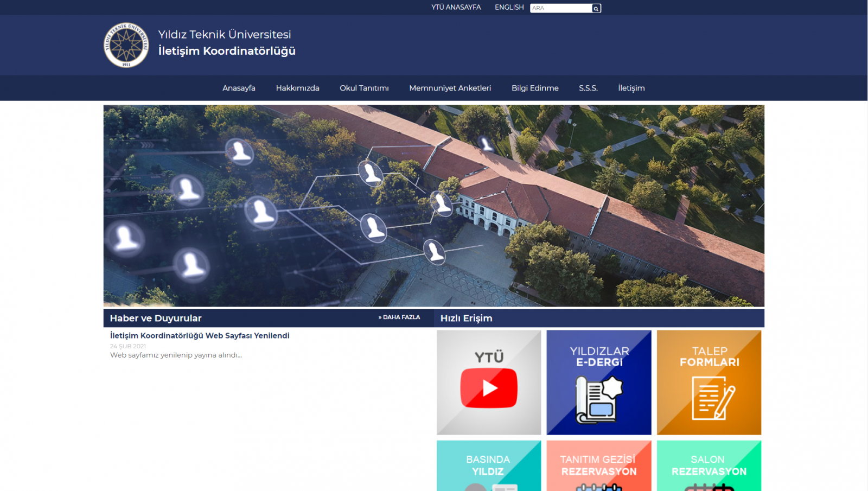Open the Talep Formları tile
Screen dimensions: 868x491
pyautogui.click(x=709, y=382)
